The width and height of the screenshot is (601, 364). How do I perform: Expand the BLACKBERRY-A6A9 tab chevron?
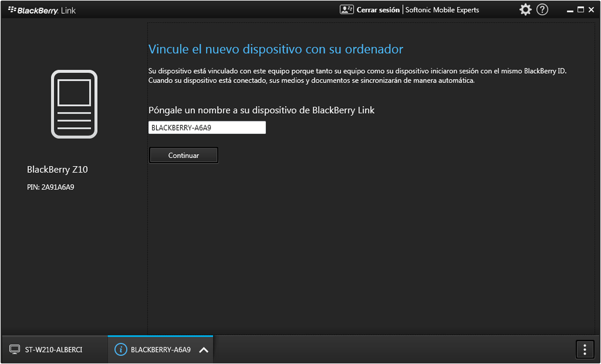click(203, 350)
